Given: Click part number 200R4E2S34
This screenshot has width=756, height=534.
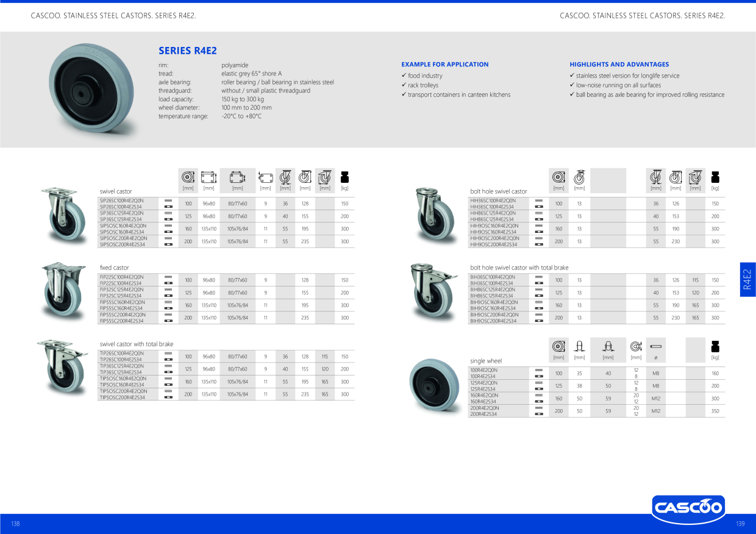Looking at the screenshot, I should tap(483, 414).
